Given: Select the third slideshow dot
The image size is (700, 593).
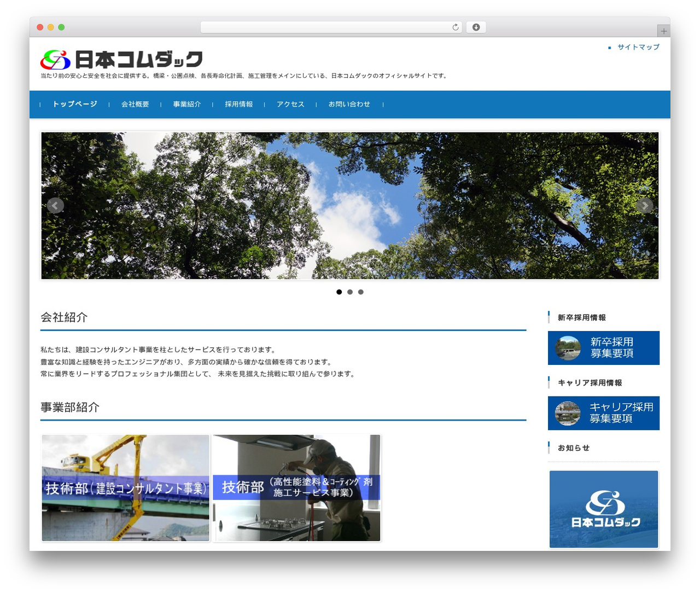Looking at the screenshot, I should 361,292.
